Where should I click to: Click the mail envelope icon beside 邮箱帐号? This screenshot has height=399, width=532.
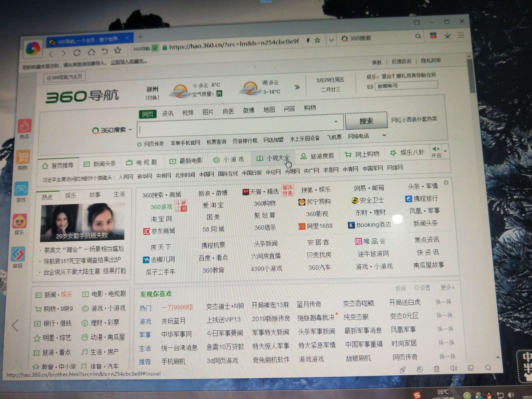tap(370, 87)
